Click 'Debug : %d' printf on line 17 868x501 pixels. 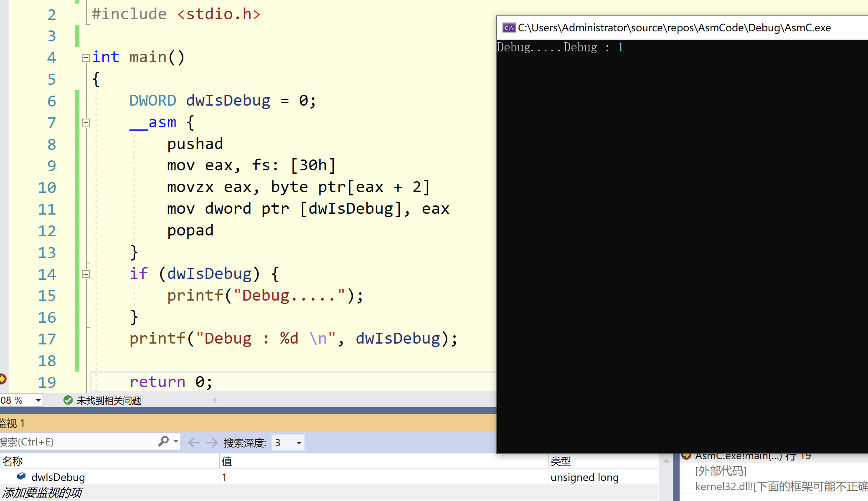[x=294, y=339]
